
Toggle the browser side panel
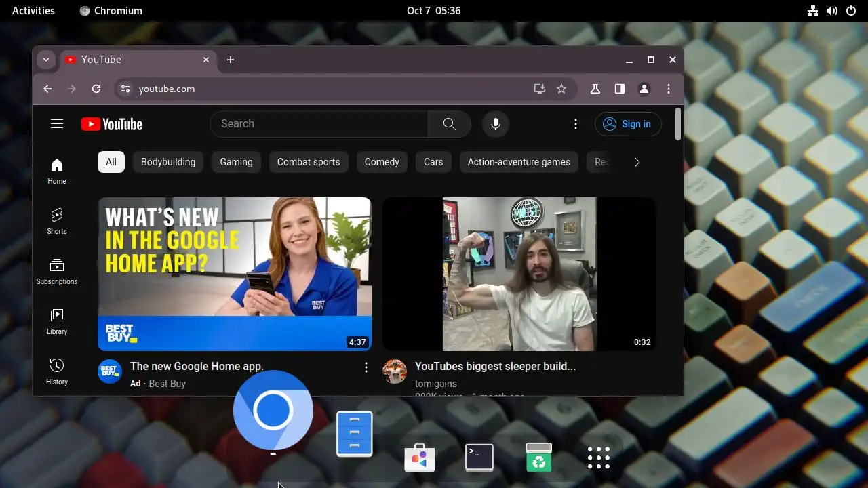pyautogui.click(x=620, y=89)
